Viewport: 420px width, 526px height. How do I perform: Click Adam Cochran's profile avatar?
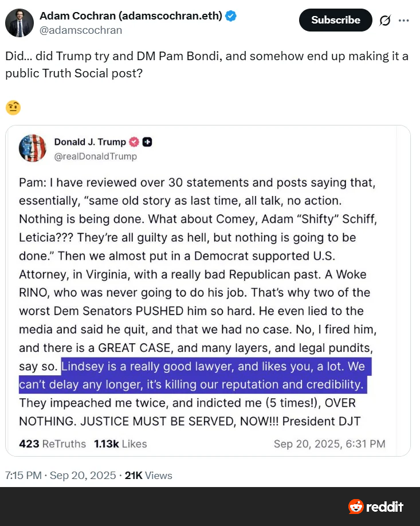tap(19, 23)
